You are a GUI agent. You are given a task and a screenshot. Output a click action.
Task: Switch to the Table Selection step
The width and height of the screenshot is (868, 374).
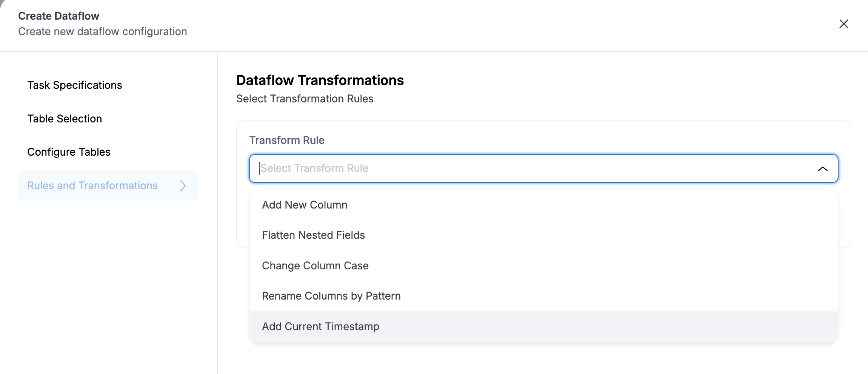(x=64, y=118)
